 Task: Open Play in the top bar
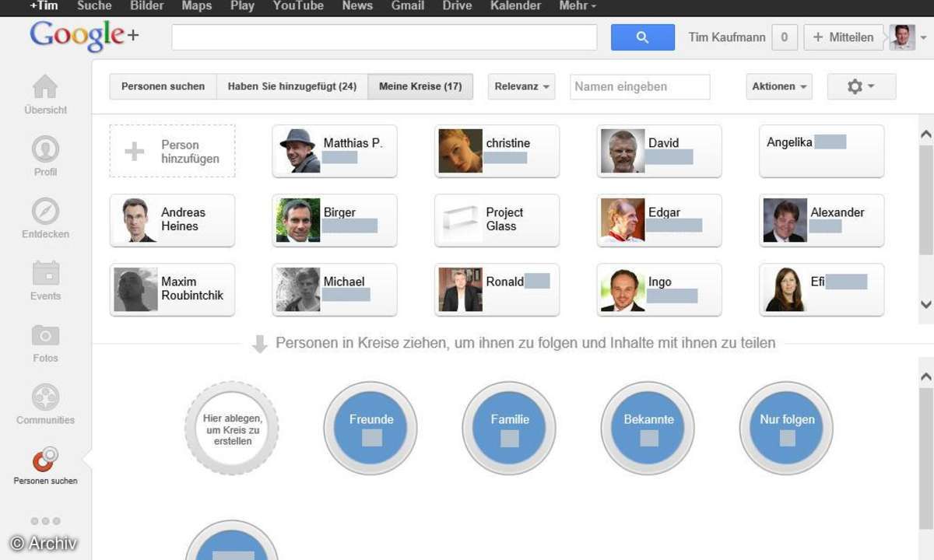(x=242, y=6)
